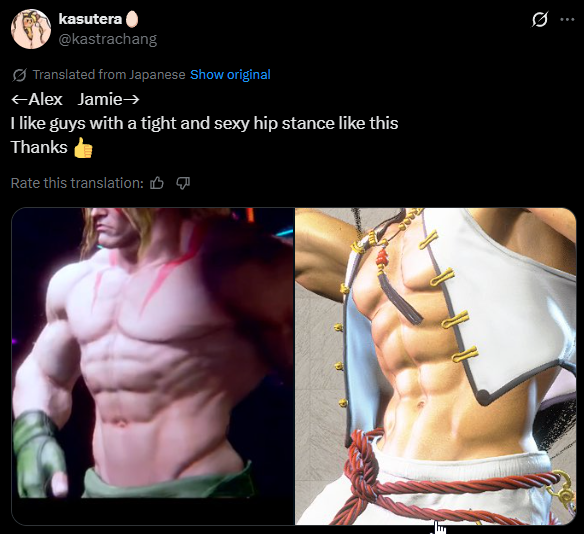The image size is (584, 534).
Task: Open the @kastrachang handle link
Action: [x=108, y=39]
